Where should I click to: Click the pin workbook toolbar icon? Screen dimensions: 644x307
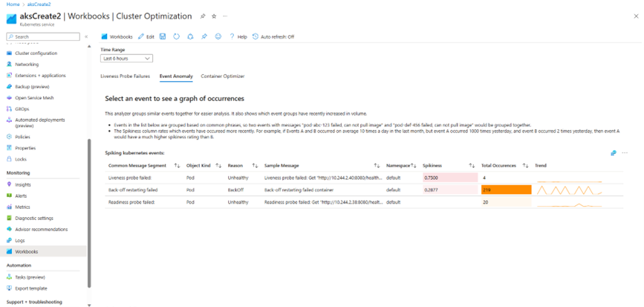[204, 36]
